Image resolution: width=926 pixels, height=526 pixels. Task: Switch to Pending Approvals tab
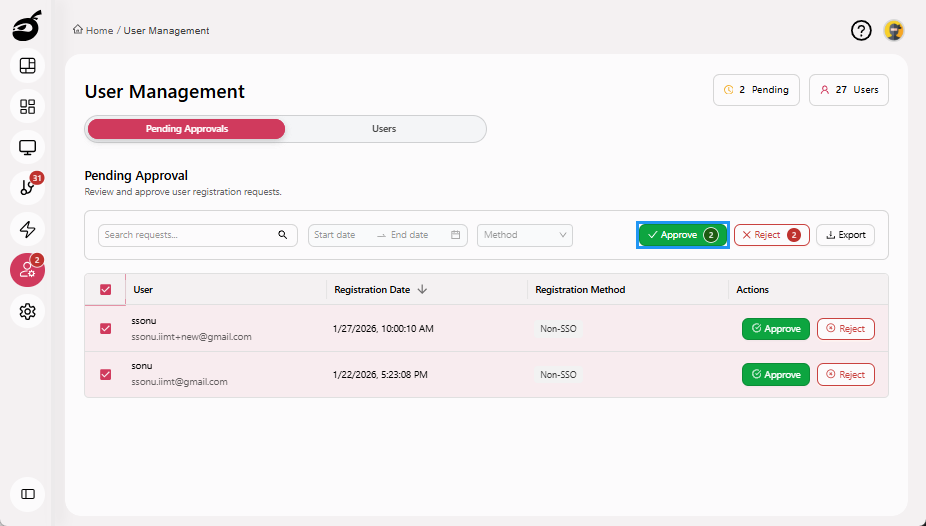tap(187, 129)
